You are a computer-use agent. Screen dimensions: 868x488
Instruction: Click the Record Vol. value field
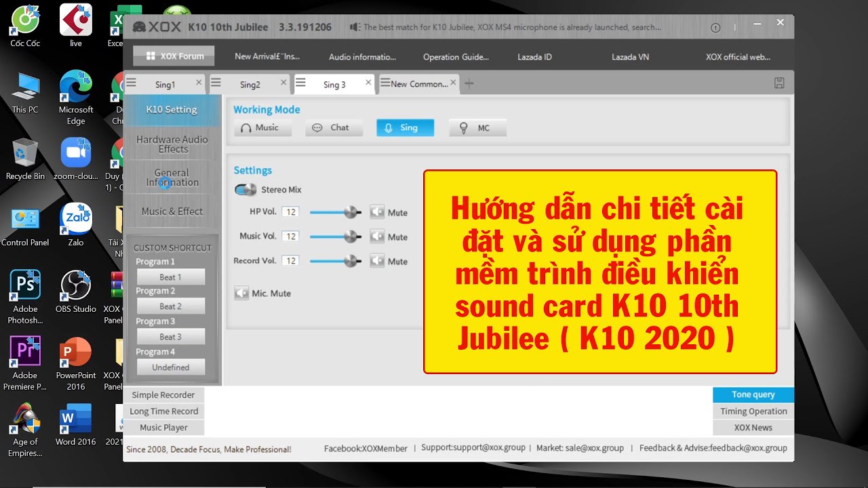tap(290, 261)
